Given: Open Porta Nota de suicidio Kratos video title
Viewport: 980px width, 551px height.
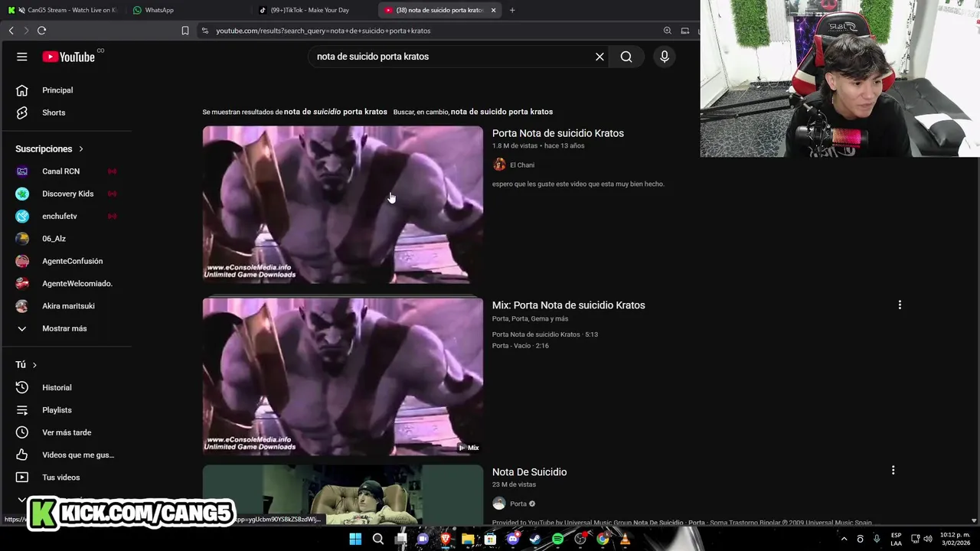Looking at the screenshot, I should pyautogui.click(x=558, y=133).
